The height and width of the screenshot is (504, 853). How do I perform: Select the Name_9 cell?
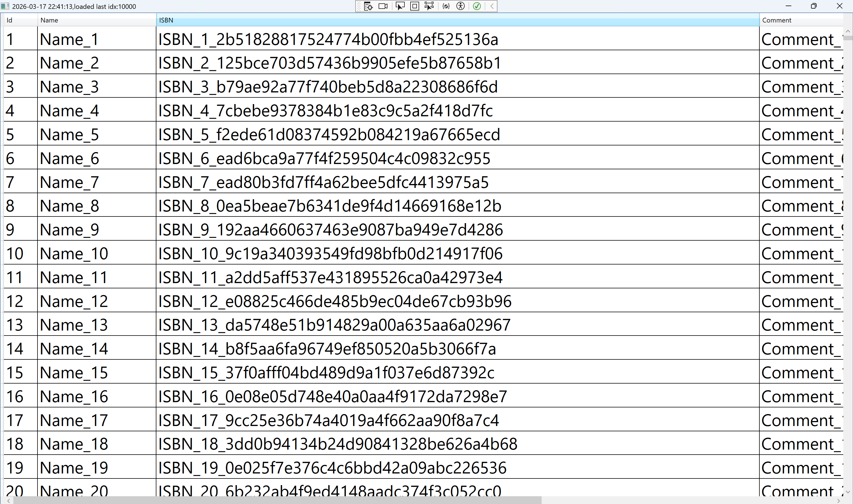pos(97,229)
